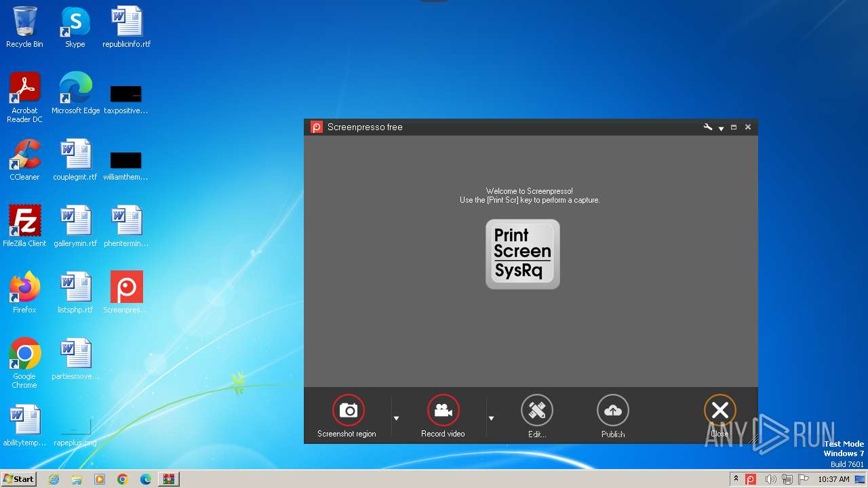Viewport: 868px width, 488px height.
Task: Open Windows Media Player from taskbar
Action: [100, 479]
